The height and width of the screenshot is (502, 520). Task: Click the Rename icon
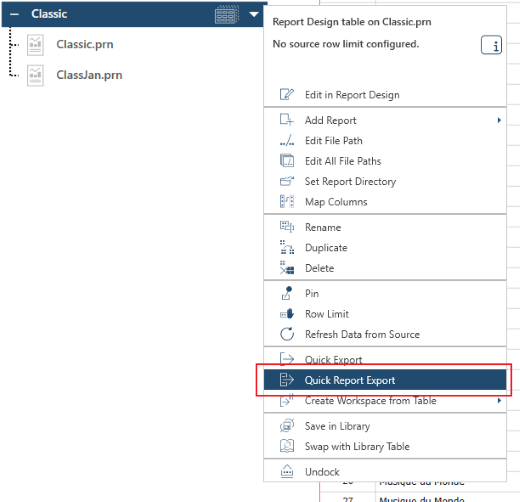(x=287, y=227)
